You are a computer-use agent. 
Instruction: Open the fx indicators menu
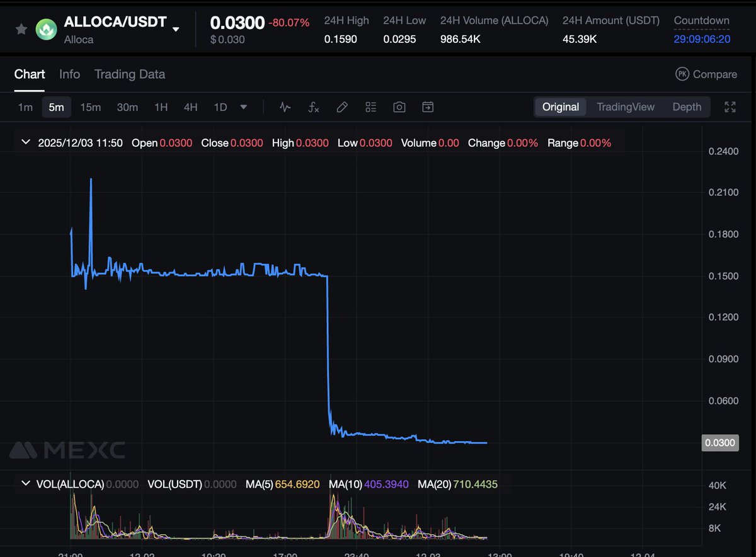(313, 107)
